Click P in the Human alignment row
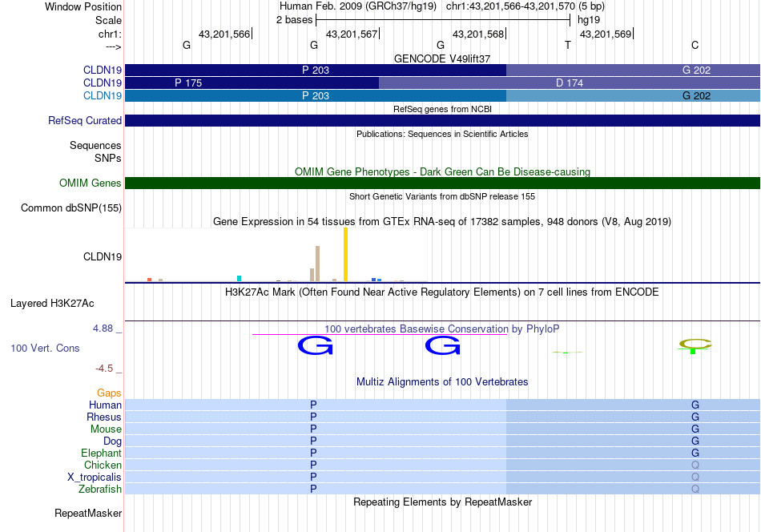This screenshot has height=532, width=761. coord(313,405)
